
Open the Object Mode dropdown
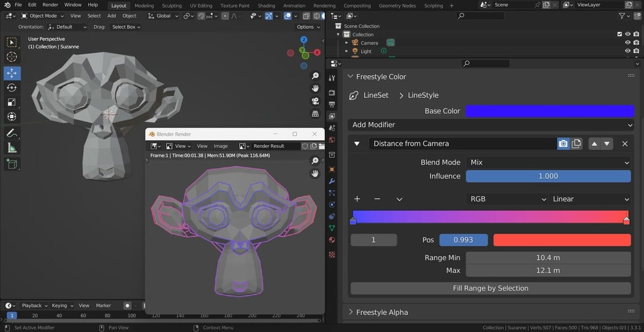coord(42,16)
